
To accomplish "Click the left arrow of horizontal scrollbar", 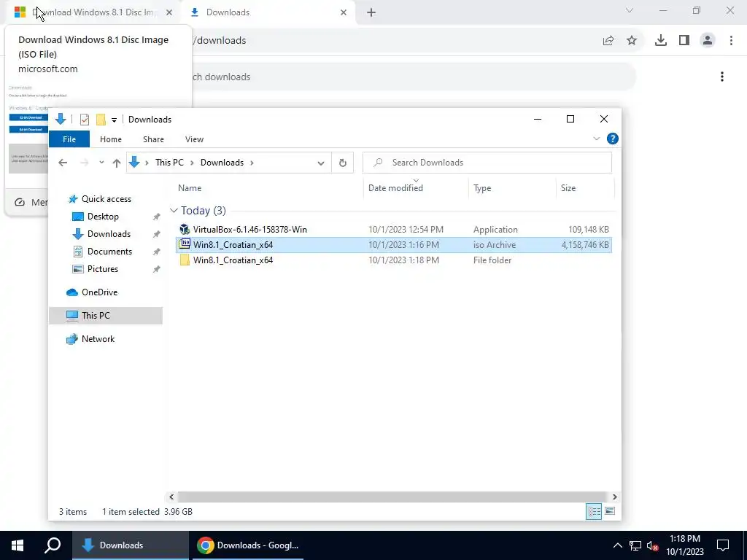I will pyautogui.click(x=171, y=497).
